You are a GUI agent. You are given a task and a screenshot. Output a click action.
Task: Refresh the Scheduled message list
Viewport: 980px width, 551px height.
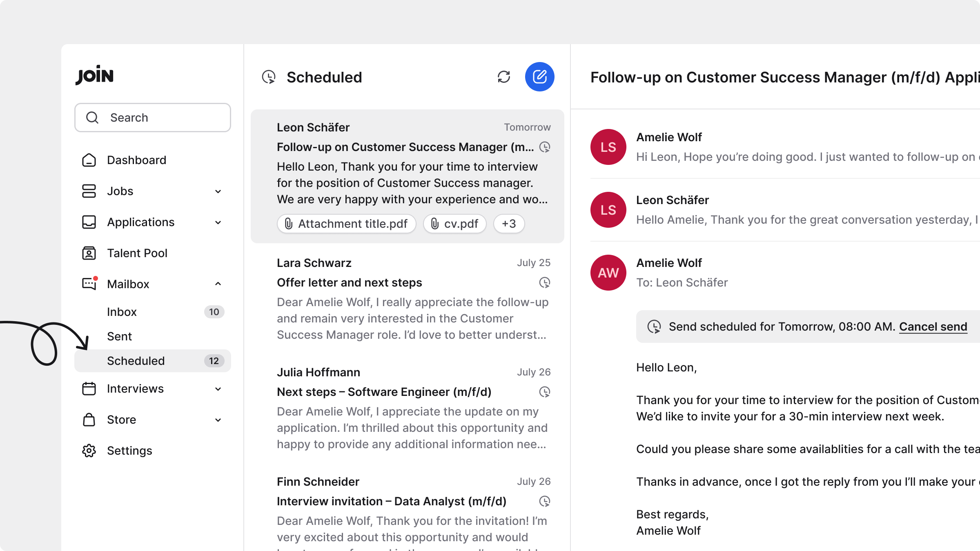click(x=504, y=77)
